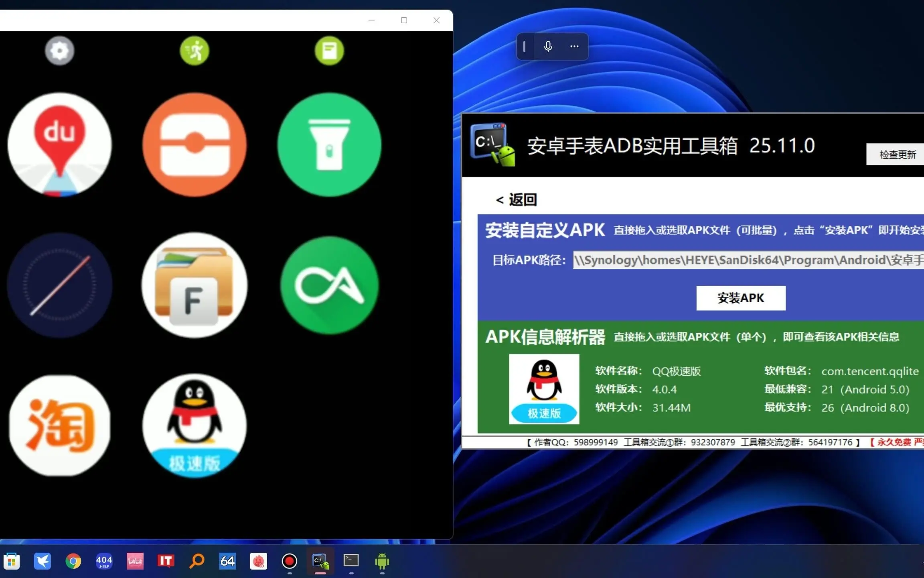Click the 检查更新 check update button
Image resolution: width=924 pixels, height=578 pixels.
[x=897, y=155]
